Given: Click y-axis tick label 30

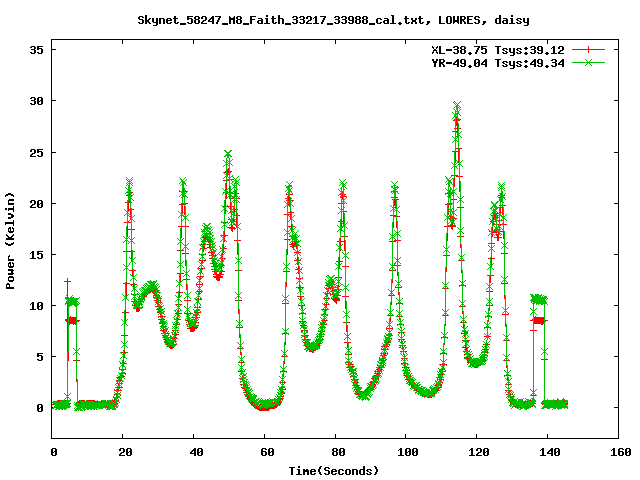Looking at the screenshot, I should pos(36,101).
